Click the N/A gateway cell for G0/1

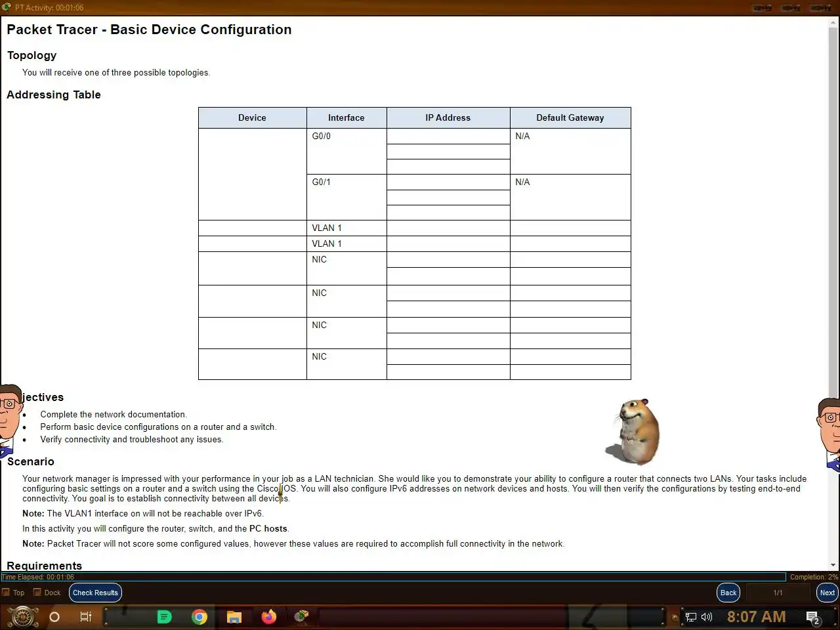[570, 198]
